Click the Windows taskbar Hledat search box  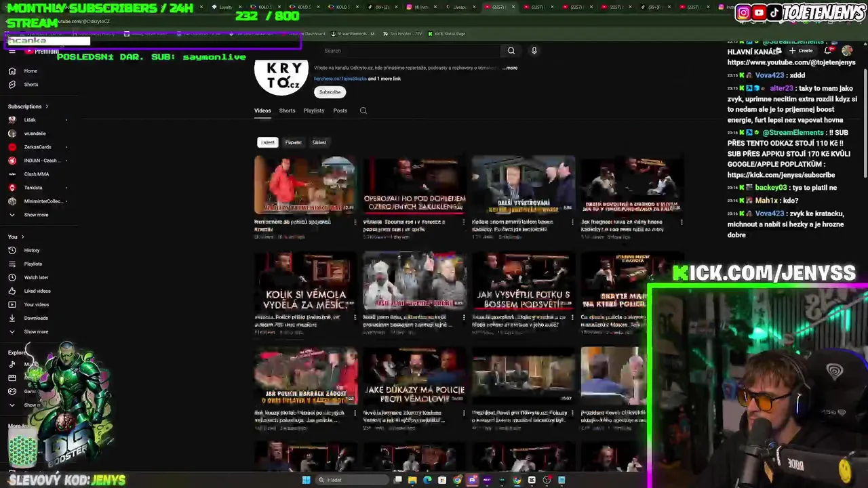coord(353,480)
